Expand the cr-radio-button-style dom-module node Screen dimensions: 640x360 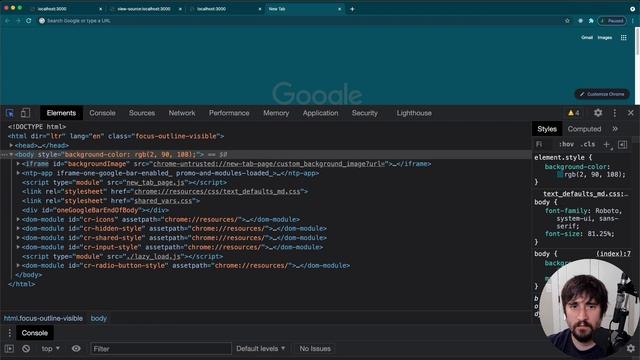point(18,265)
